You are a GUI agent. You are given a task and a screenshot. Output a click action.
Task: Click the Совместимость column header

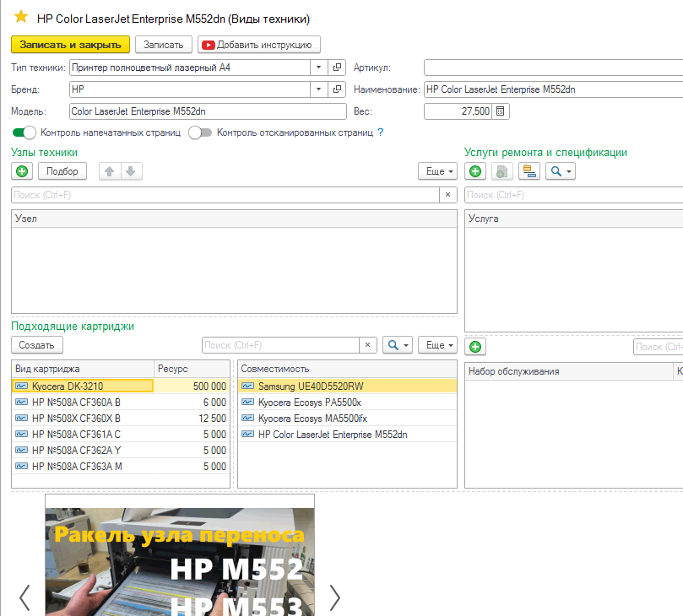(347, 369)
